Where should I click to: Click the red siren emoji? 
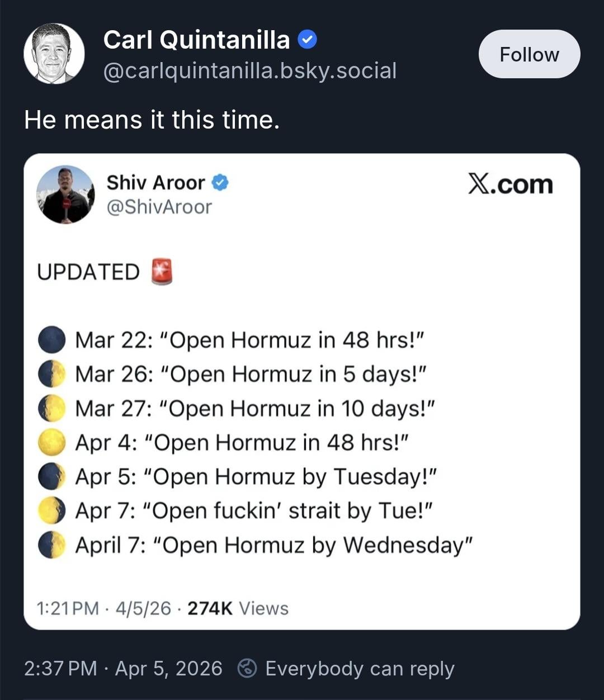click(162, 272)
